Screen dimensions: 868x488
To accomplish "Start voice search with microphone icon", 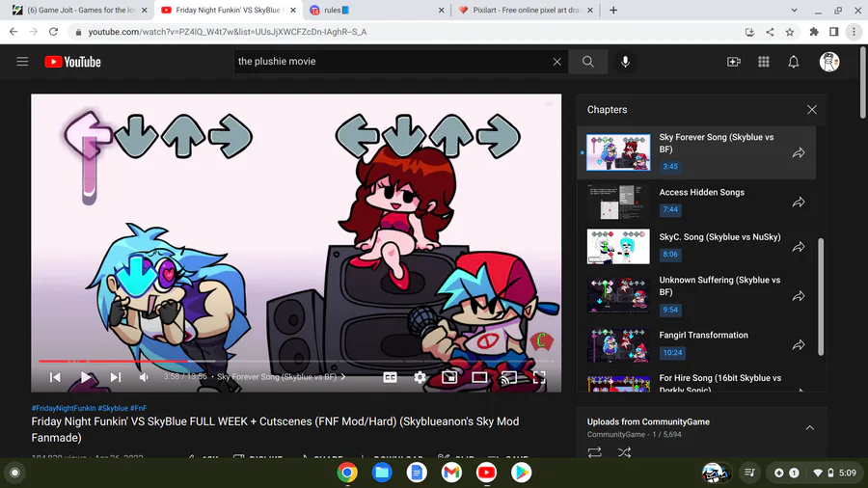I will (x=625, y=62).
